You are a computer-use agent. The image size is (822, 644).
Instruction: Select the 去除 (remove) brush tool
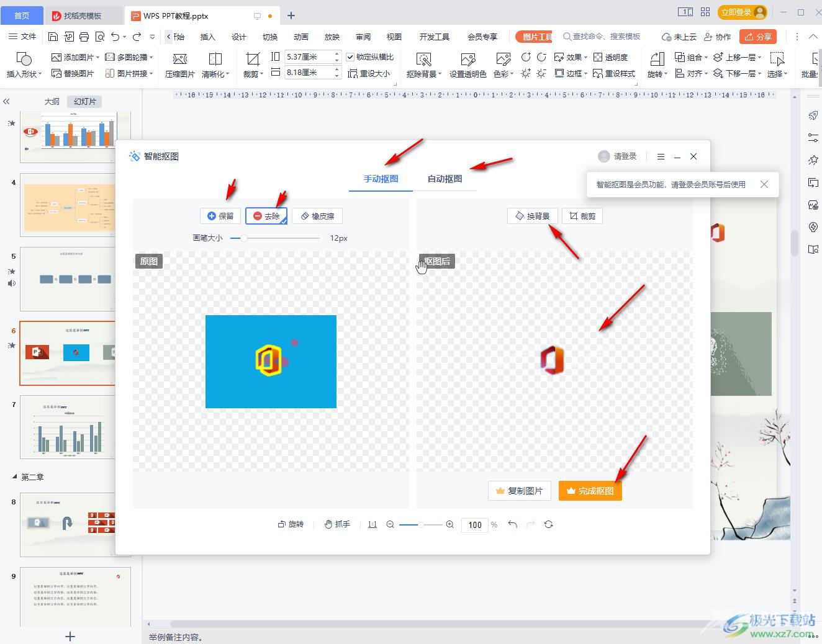pos(266,216)
